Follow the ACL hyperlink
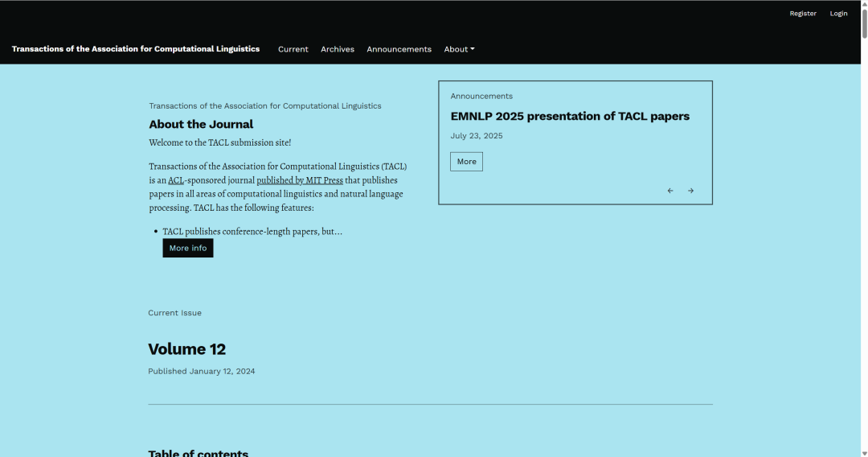Screen dimensions: 868x457 click(x=176, y=180)
